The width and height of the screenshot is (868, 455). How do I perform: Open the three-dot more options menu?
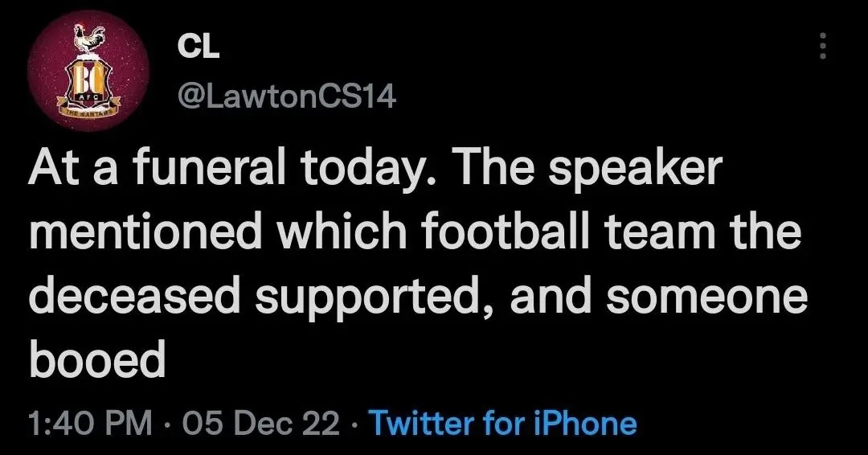[x=821, y=46]
